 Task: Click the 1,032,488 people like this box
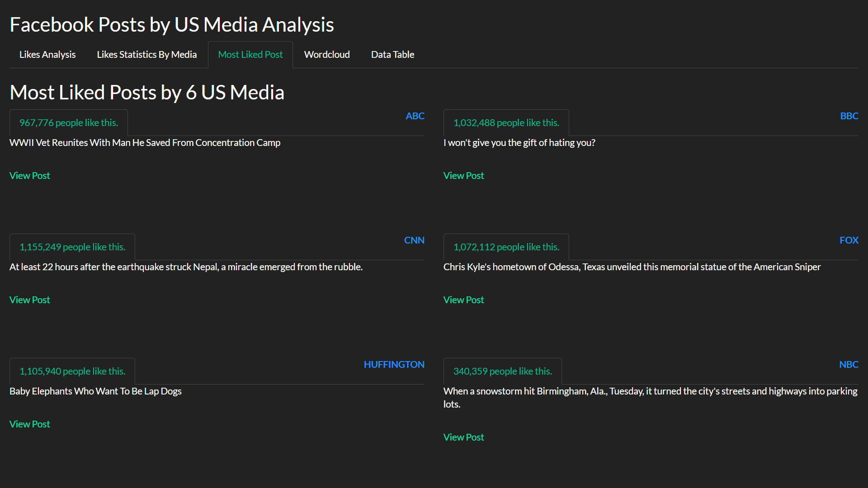506,123
